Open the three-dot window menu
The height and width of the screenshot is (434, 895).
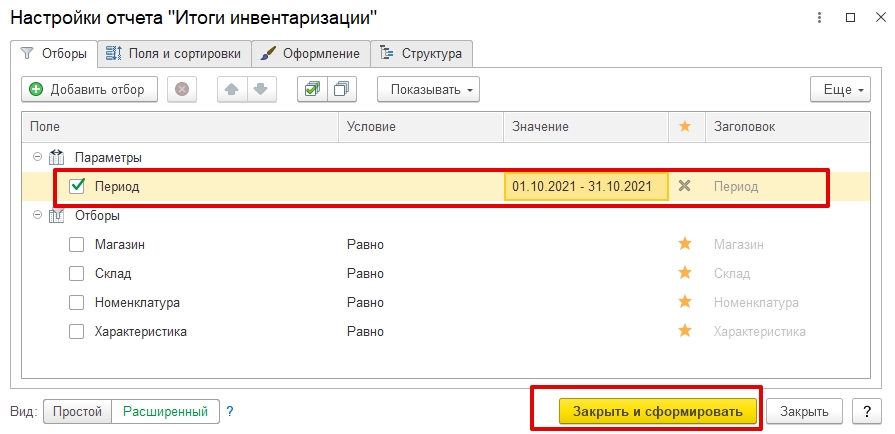pos(820,18)
